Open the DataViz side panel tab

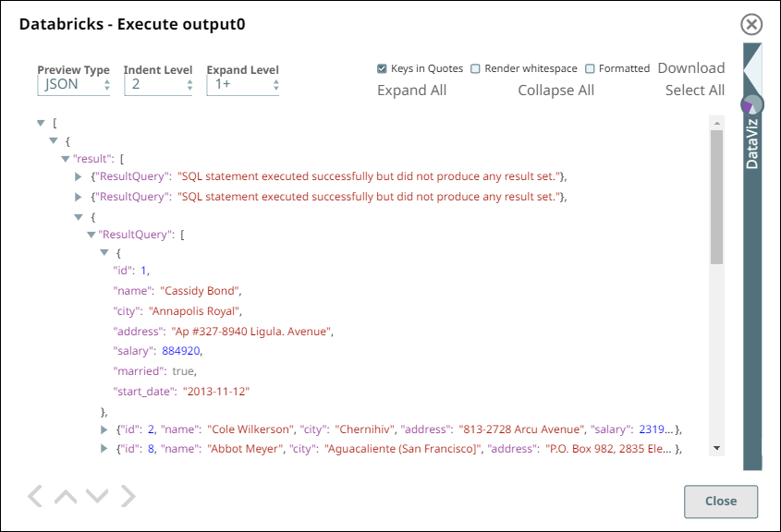click(x=752, y=143)
